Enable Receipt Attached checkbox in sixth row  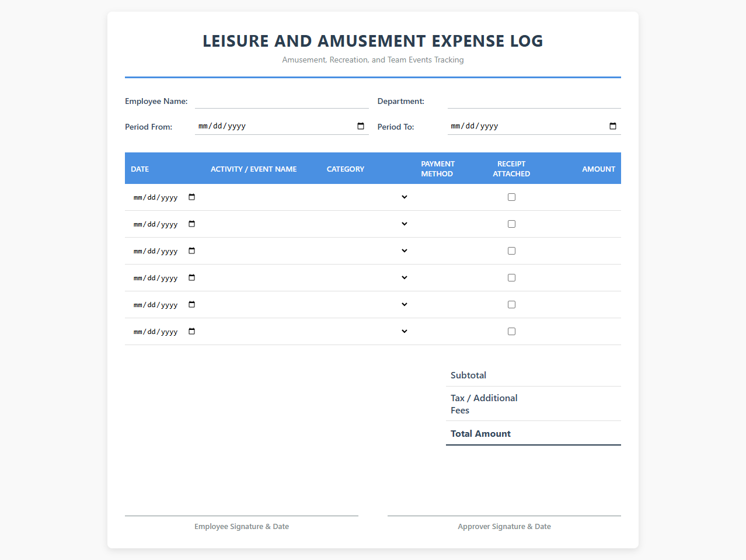click(511, 332)
